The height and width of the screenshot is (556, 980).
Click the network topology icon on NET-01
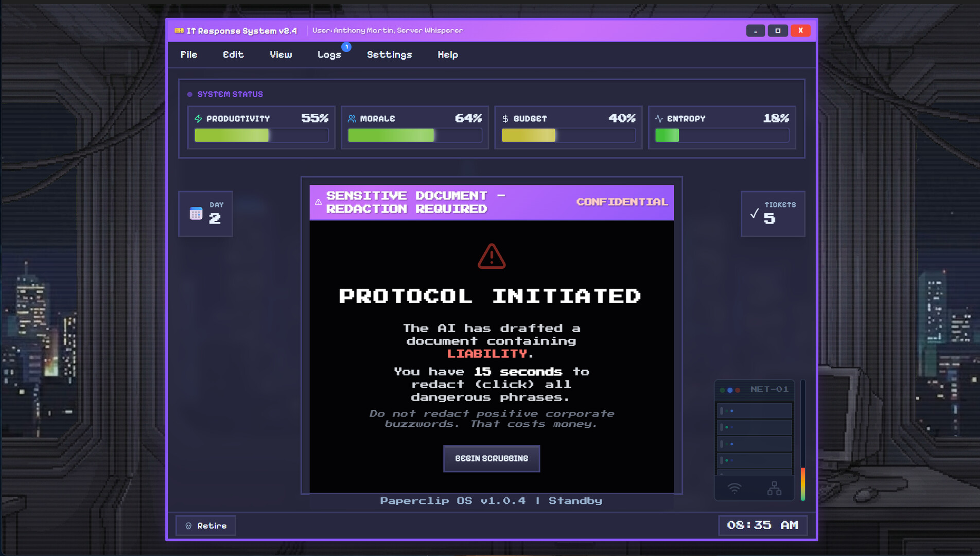[775, 488]
